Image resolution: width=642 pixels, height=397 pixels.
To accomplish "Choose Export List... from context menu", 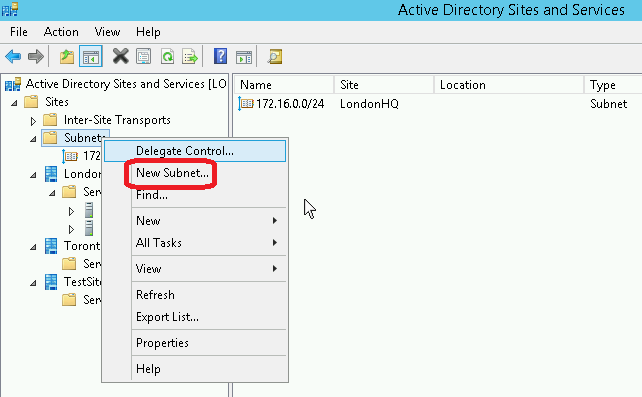I will point(195,317).
